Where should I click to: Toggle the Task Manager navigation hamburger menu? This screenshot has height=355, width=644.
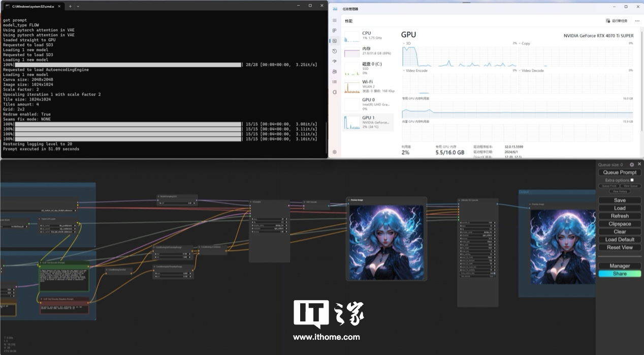pyautogui.click(x=334, y=20)
